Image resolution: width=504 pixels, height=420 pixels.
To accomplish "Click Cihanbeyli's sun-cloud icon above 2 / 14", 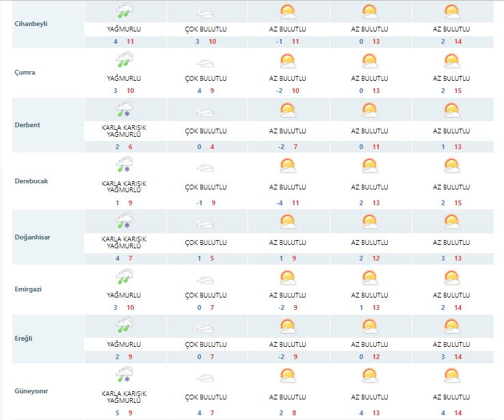I will 451,12.
